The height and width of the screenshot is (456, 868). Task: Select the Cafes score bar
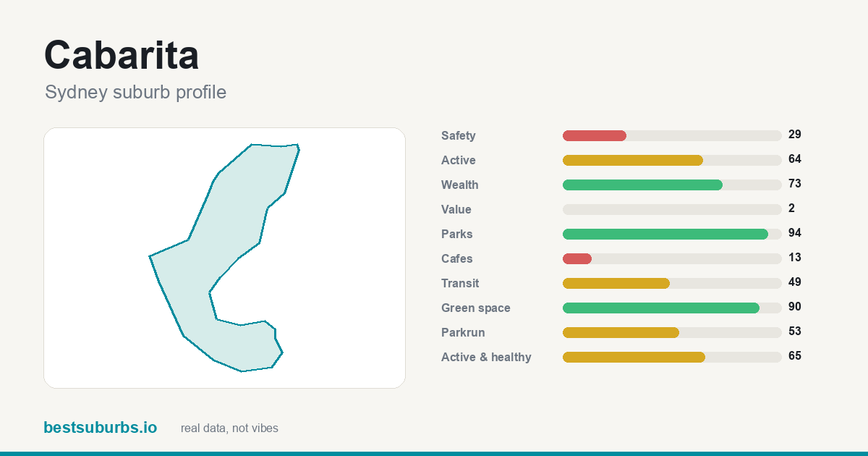[672, 258]
